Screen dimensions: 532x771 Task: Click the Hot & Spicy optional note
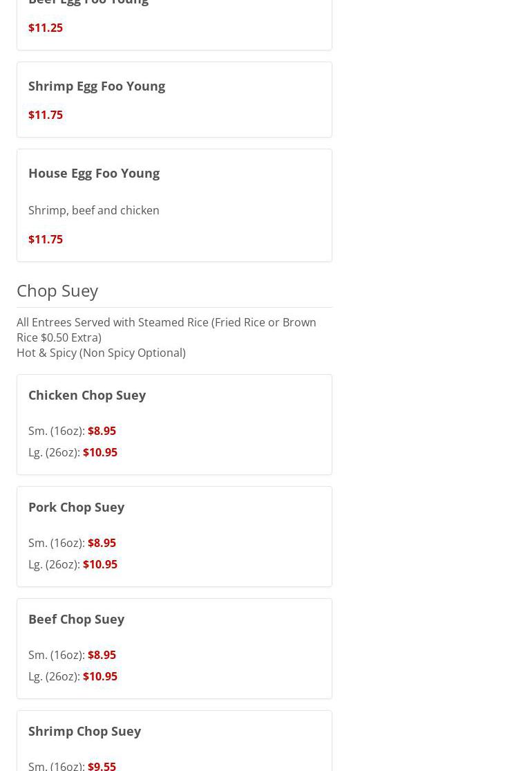101,353
